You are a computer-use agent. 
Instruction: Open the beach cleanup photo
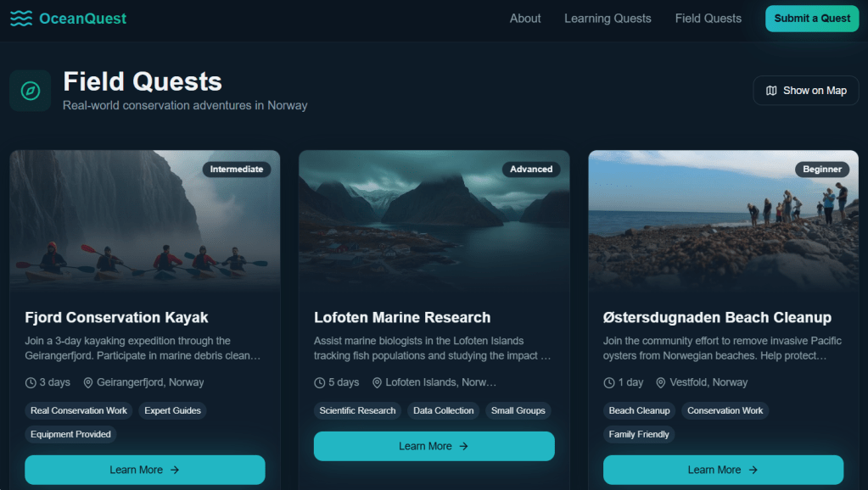(x=723, y=220)
